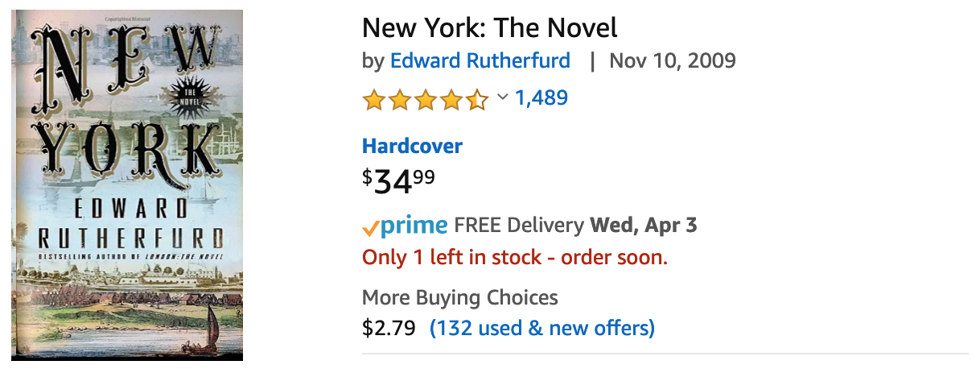Open the New York book cover image

point(127,185)
